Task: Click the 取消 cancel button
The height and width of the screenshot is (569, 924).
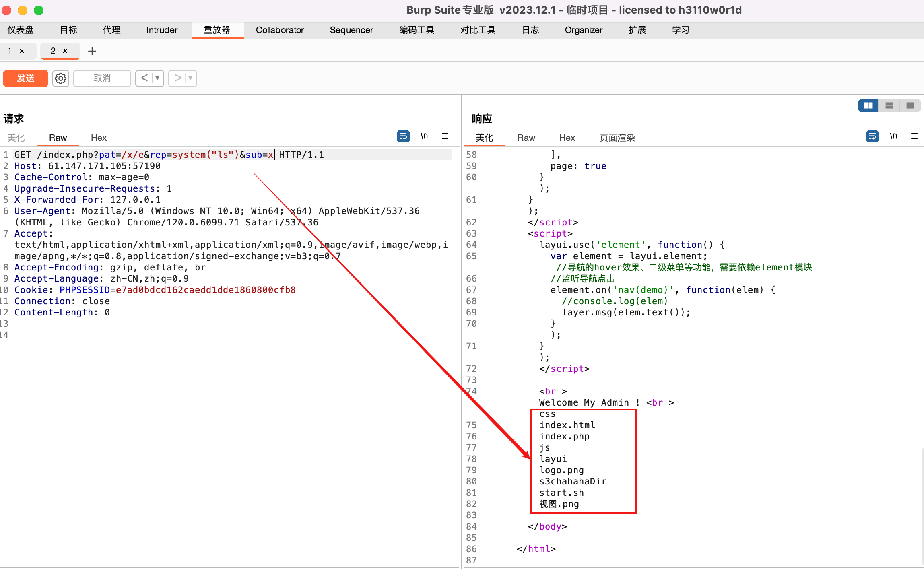Action: point(102,78)
